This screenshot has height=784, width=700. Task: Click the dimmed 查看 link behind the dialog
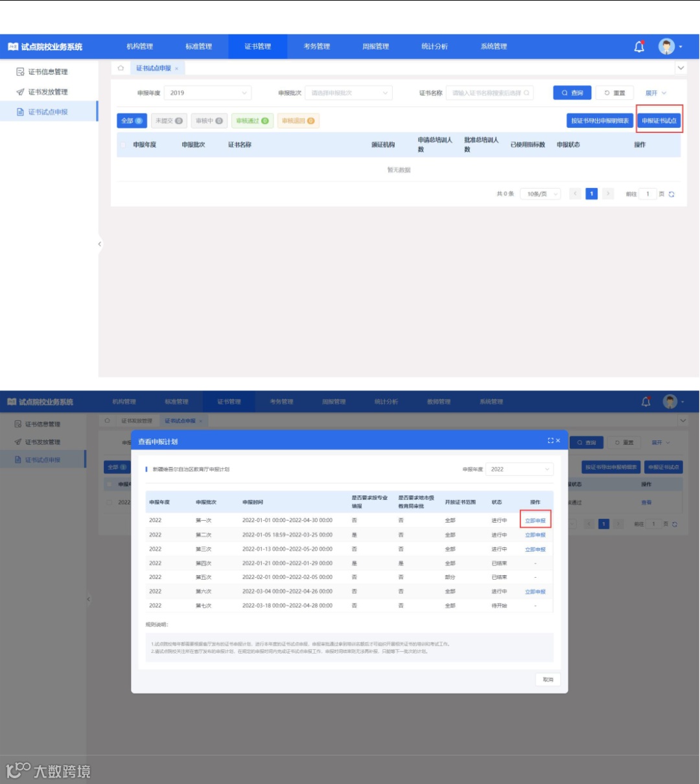coord(646,503)
